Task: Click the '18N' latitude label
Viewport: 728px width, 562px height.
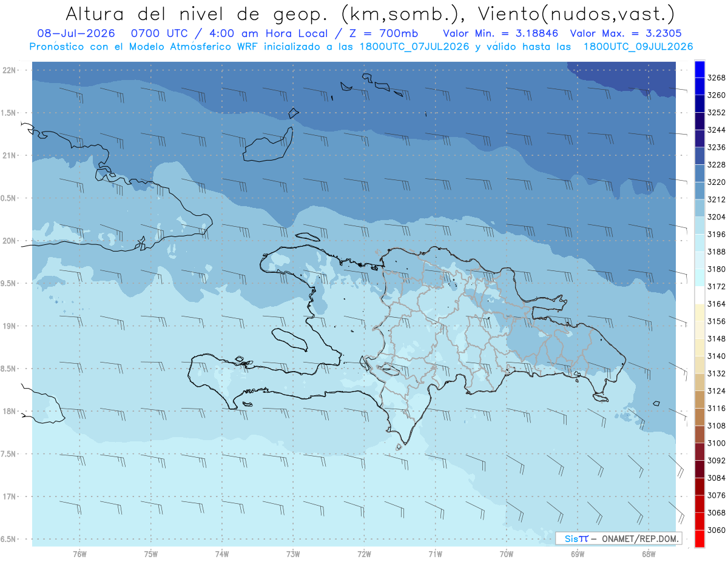Action: click(x=10, y=412)
